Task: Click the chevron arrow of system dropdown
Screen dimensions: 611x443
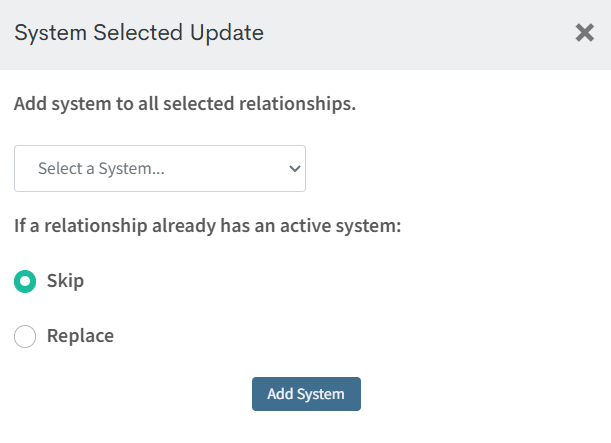Action: [294, 169]
